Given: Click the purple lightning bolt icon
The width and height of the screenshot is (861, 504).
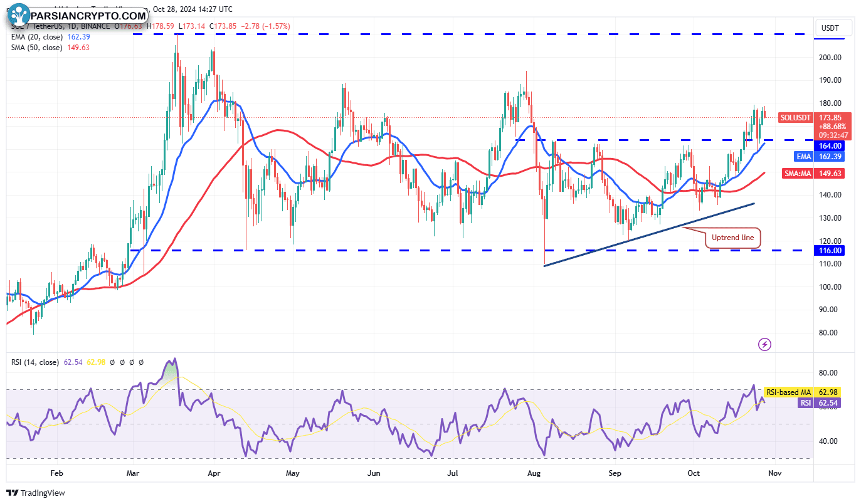Looking at the screenshot, I should pyautogui.click(x=764, y=344).
